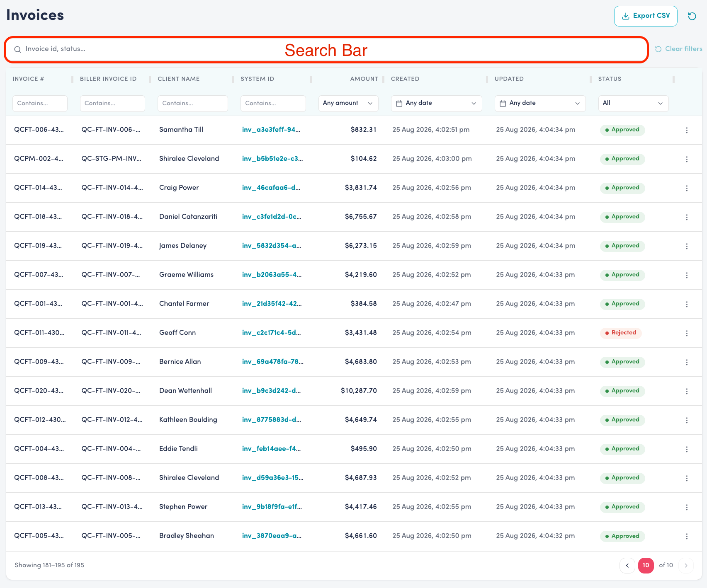Click the amount $10,287.70

coord(359,391)
